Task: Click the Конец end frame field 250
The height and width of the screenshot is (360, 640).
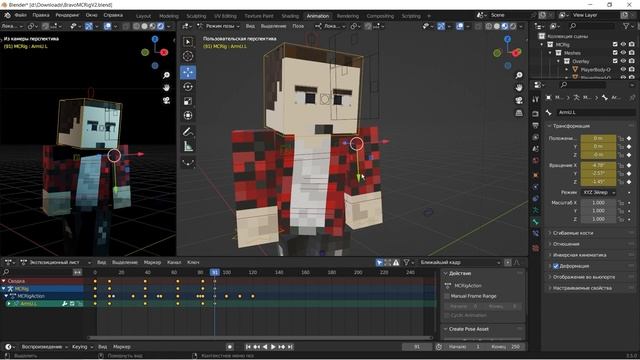Action: point(506,347)
